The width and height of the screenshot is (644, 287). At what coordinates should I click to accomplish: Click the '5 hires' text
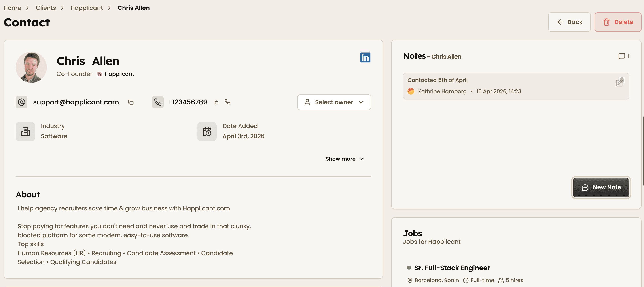coord(514,280)
